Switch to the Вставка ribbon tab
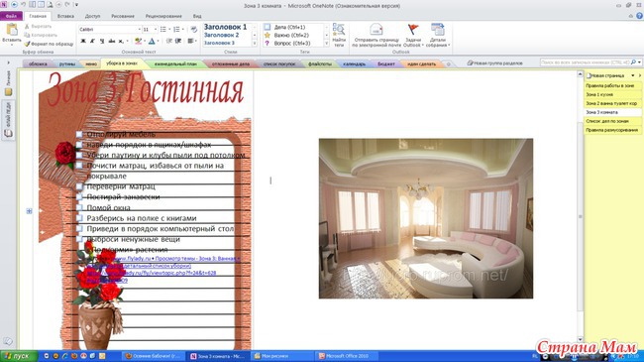This screenshot has height=362, width=644. pyautogui.click(x=65, y=16)
